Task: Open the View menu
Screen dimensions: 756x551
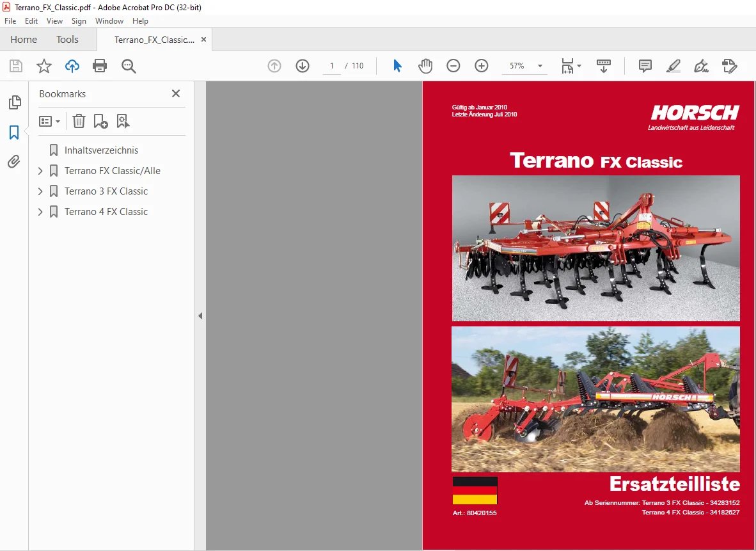Action: pos(54,21)
